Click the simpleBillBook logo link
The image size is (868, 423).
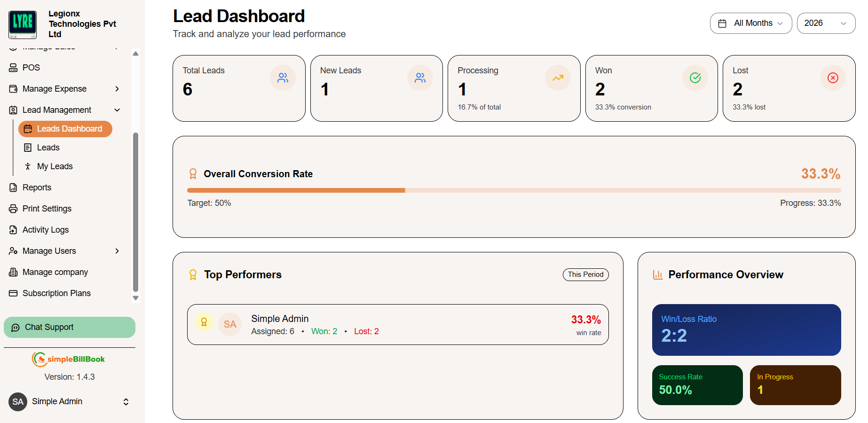point(69,359)
